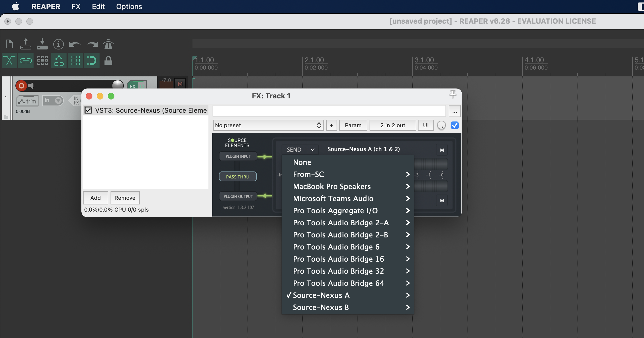The image size is (644, 338).
Task: Pin the FX window on top
Action: [453, 94]
